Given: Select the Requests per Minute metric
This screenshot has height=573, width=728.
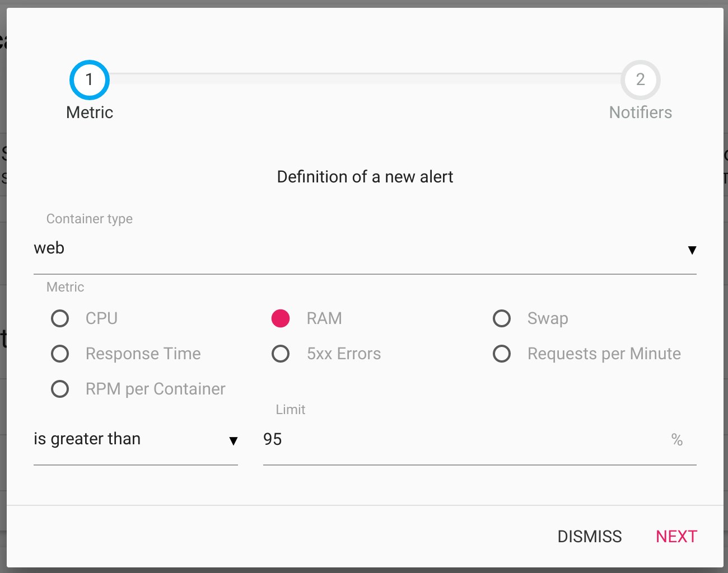Looking at the screenshot, I should point(502,353).
